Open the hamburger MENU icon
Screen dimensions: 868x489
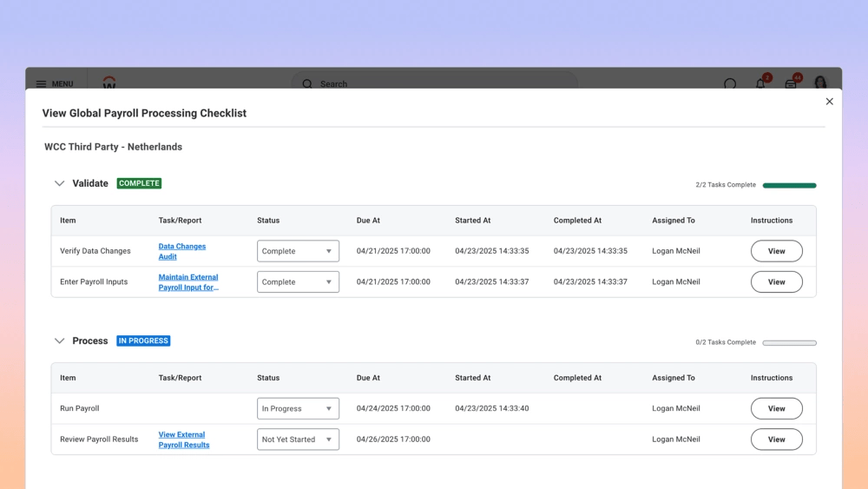coord(41,83)
